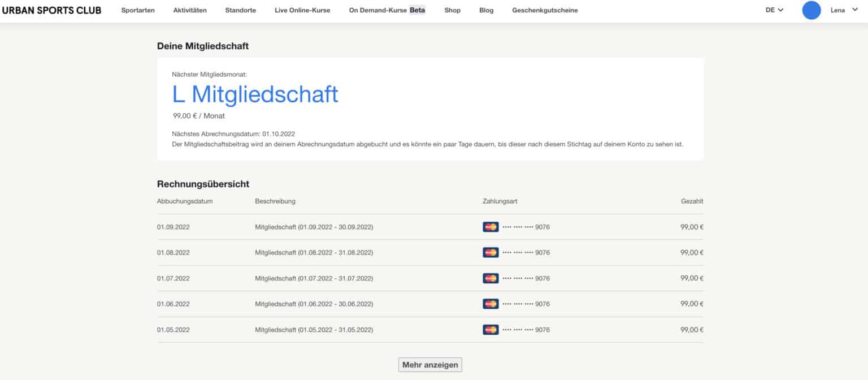Click Mastercard icon in 01.07.2022 row
The width and height of the screenshot is (868, 380).
pyautogui.click(x=491, y=278)
